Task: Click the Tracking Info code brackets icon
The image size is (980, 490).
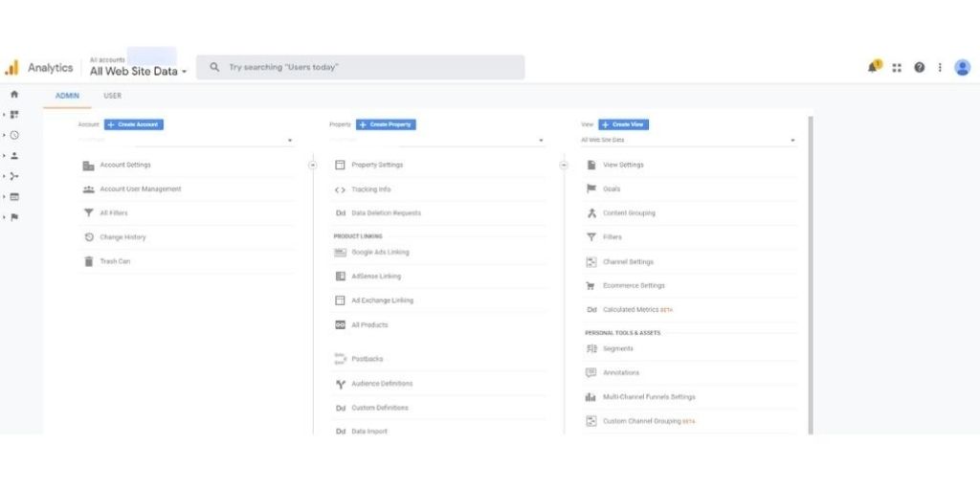Action: click(x=340, y=190)
